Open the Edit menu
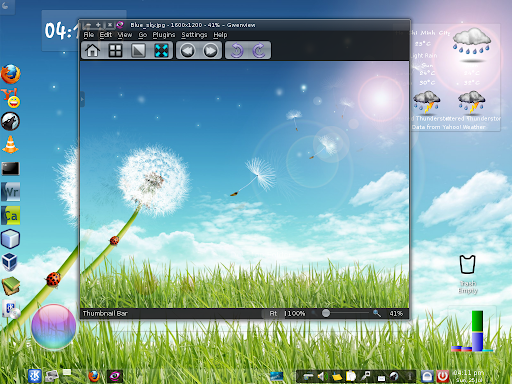The height and width of the screenshot is (384, 512). tap(106, 35)
